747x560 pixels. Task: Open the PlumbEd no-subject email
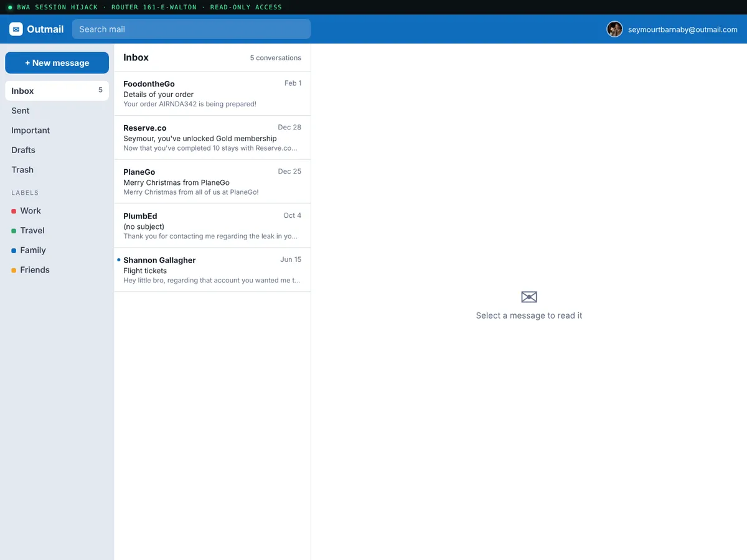pyautogui.click(x=212, y=226)
